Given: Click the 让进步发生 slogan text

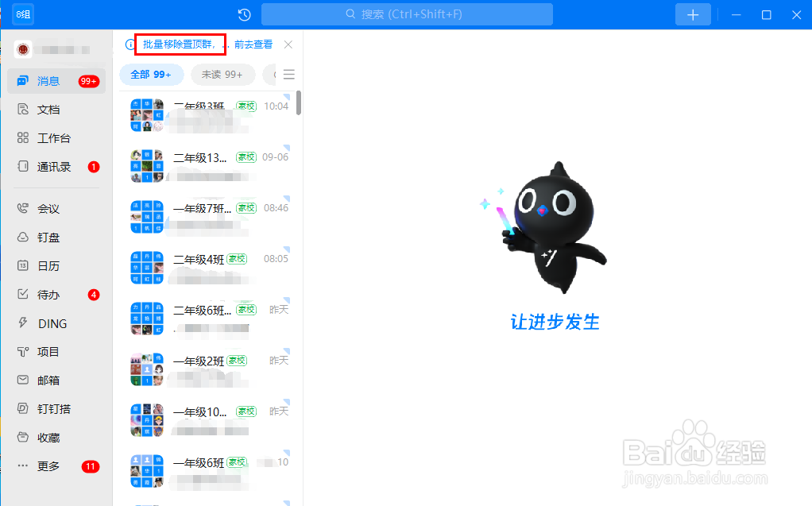Looking at the screenshot, I should (555, 322).
